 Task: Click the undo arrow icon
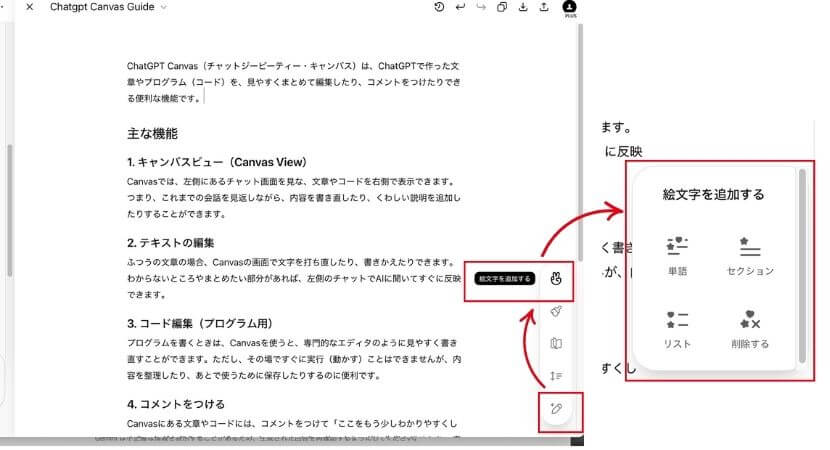460,7
